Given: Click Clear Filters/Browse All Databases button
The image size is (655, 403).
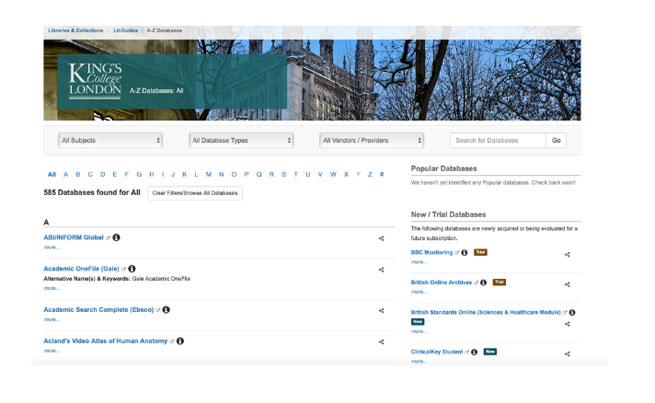Looking at the screenshot, I should 195,193.
